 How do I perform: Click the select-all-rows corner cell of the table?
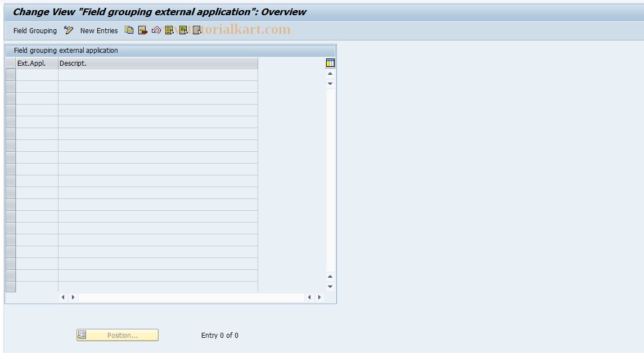pyautogui.click(x=11, y=63)
